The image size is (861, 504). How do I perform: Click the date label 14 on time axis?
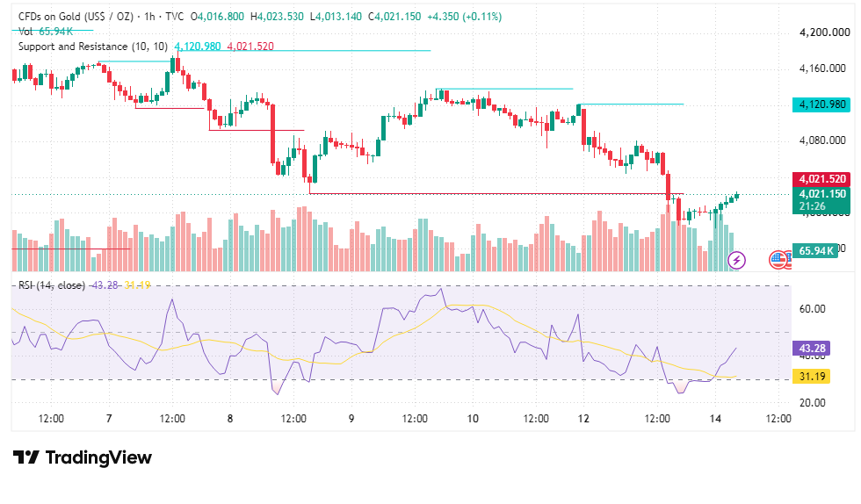tap(715, 419)
